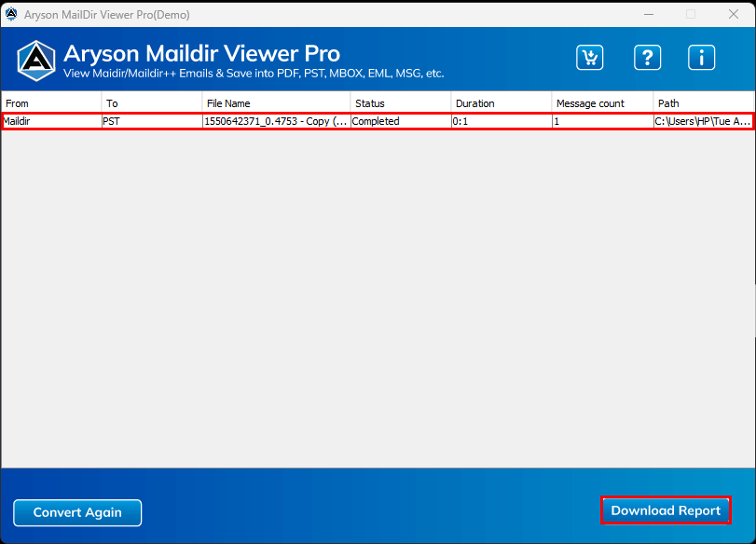The image size is (756, 544).
Task: Sort by the To column header
Action: coord(151,103)
